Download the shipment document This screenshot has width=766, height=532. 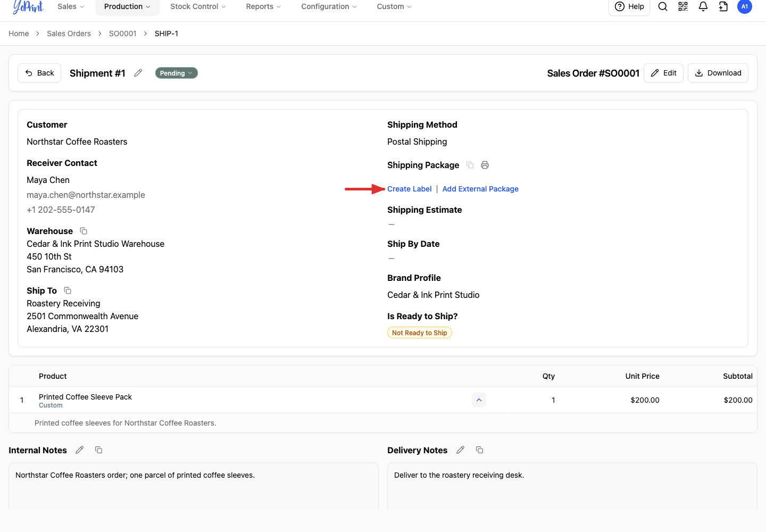718,73
